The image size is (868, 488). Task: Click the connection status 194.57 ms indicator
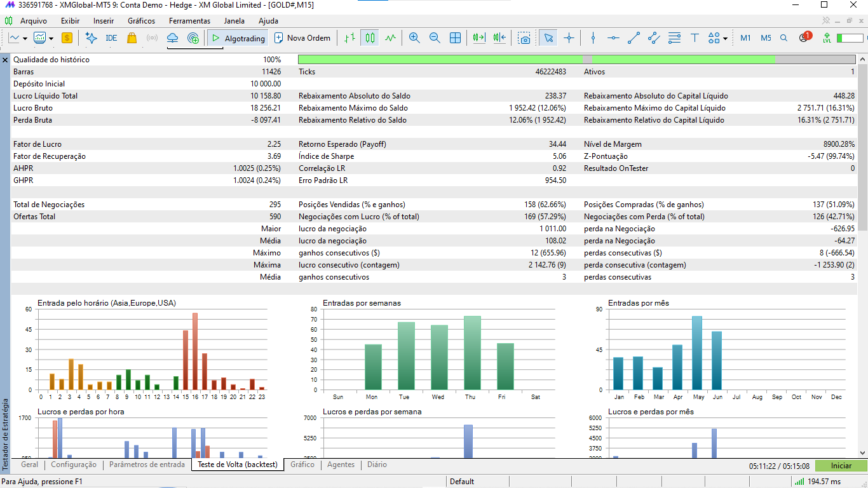[x=817, y=482]
